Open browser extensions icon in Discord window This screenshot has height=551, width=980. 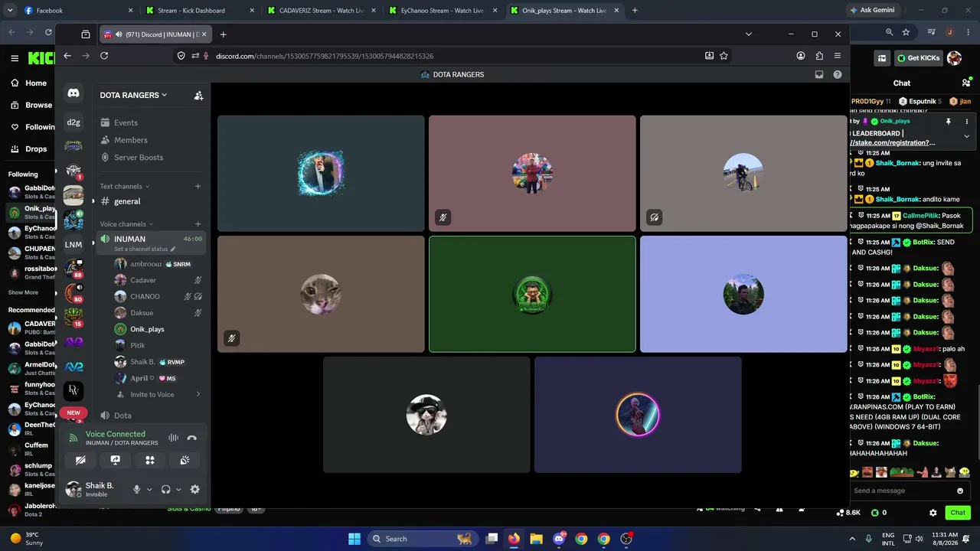click(819, 55)
